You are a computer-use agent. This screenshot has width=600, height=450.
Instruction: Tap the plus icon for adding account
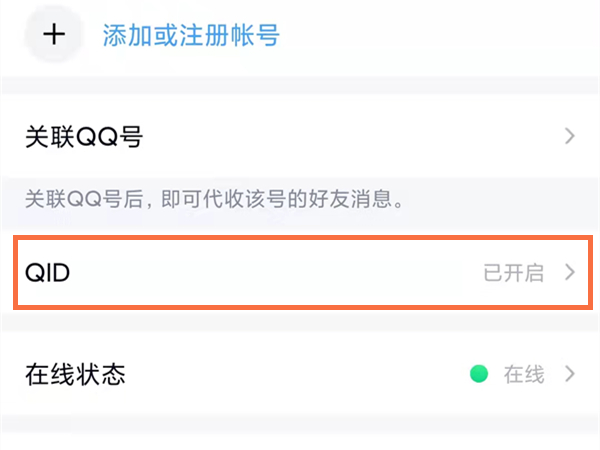53,34
